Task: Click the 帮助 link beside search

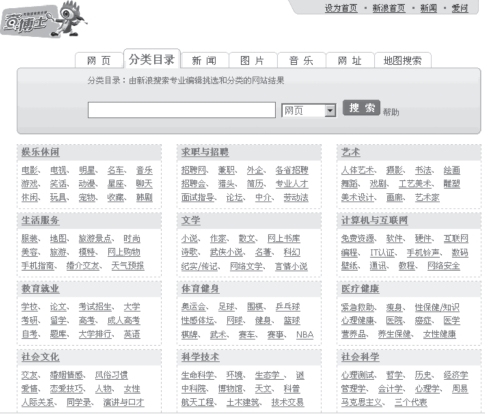Action: tap(391, 112)
